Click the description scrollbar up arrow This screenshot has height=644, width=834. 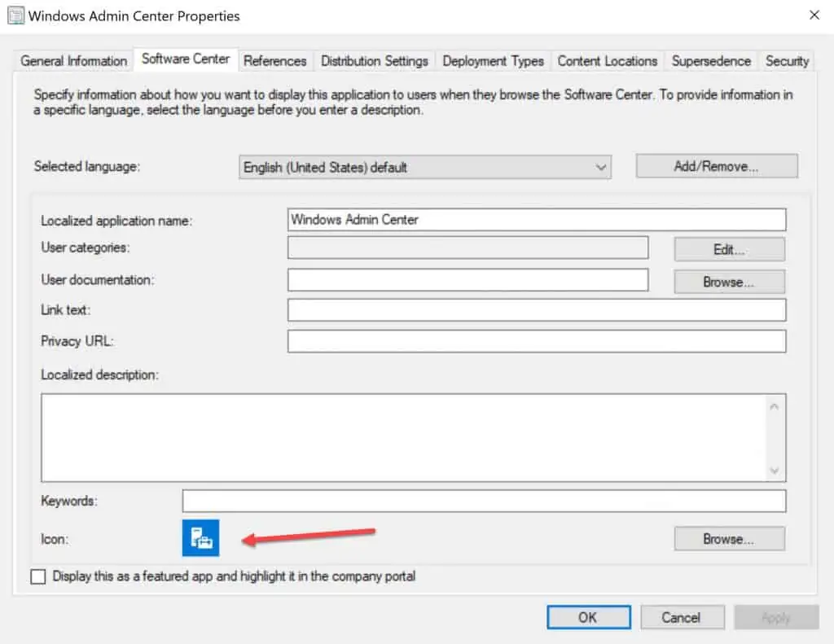(x=775, y=407)
